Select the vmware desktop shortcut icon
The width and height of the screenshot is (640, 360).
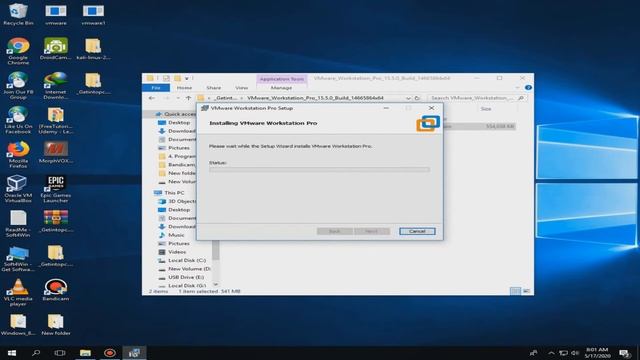click(x=56, y=14)
